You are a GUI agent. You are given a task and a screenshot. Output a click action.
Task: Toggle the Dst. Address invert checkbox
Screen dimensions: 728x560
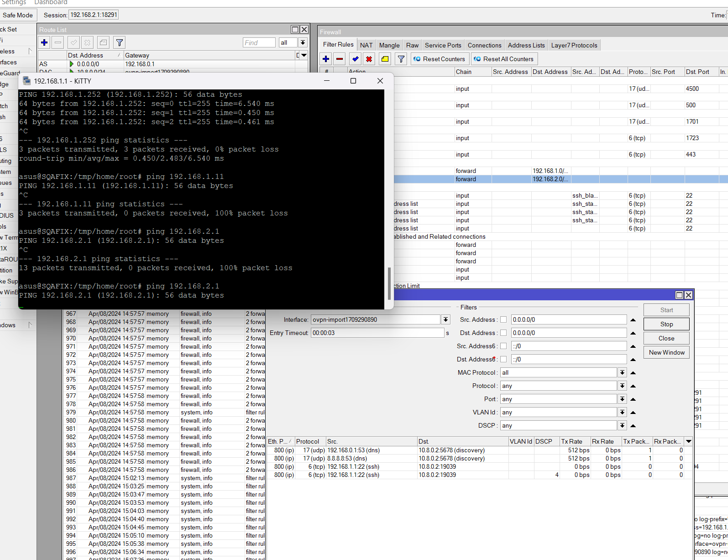point(503,333)
